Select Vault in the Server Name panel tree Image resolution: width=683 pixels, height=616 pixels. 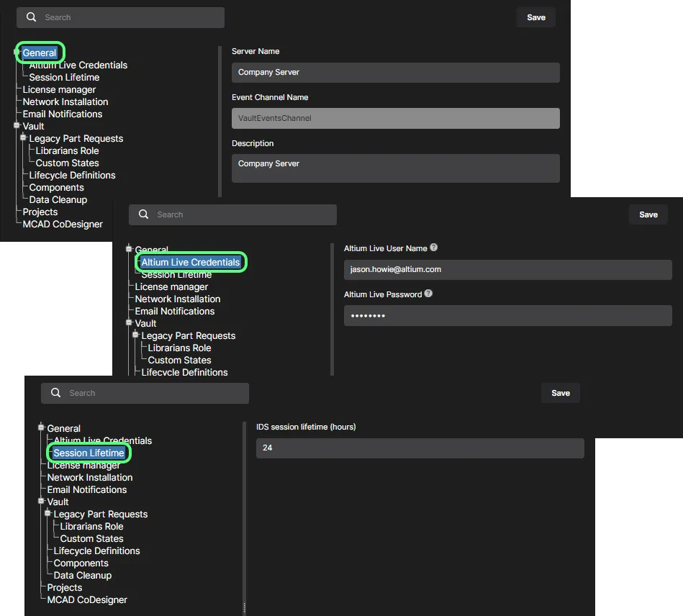(34, 126)
